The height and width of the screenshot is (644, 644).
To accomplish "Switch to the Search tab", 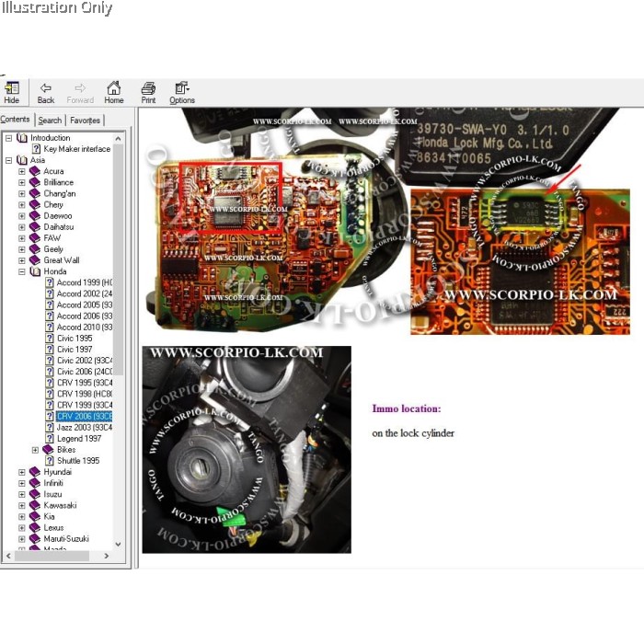I will [x=50, y=121].
